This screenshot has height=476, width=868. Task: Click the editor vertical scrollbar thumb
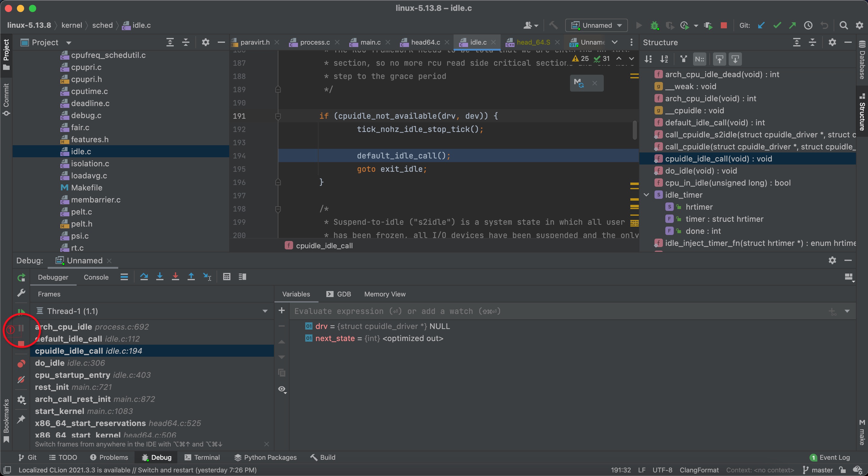635,130
